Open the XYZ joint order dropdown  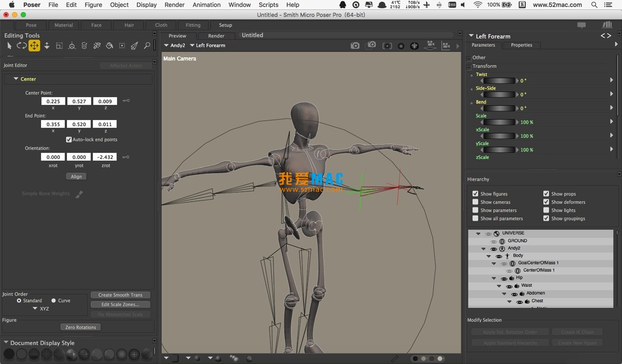41,309
